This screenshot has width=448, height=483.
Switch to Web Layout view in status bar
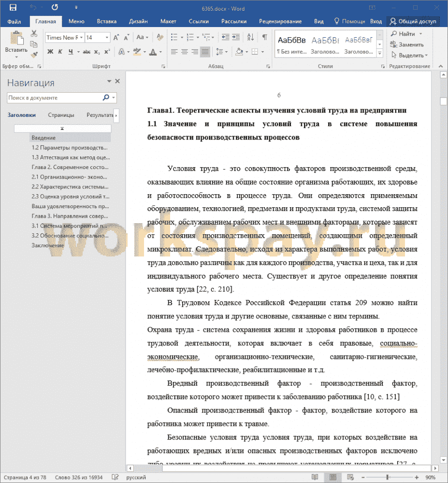coord(350,477)
